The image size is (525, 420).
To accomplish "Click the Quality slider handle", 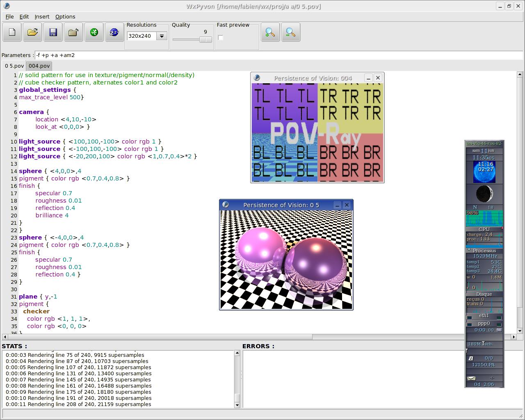I will coord(205,40).
